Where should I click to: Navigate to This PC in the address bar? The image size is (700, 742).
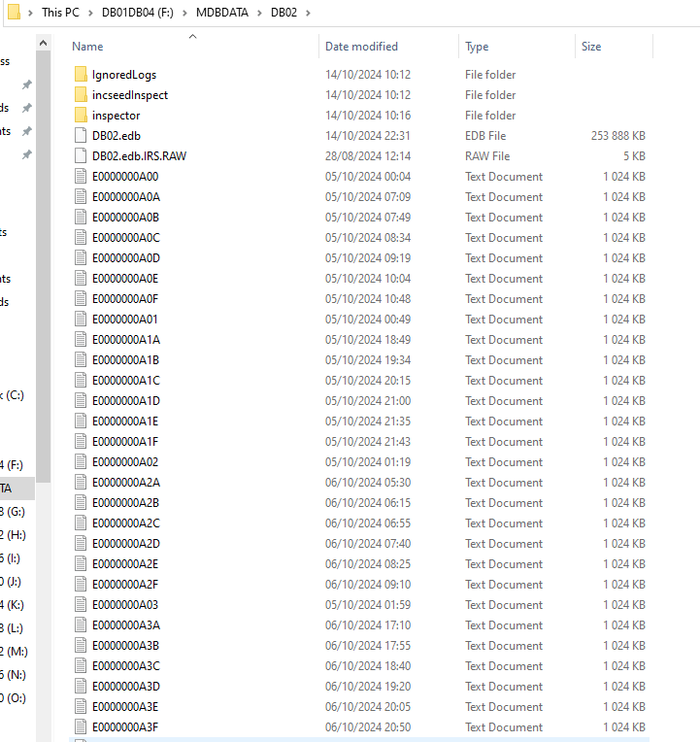[x=60, y=11]
